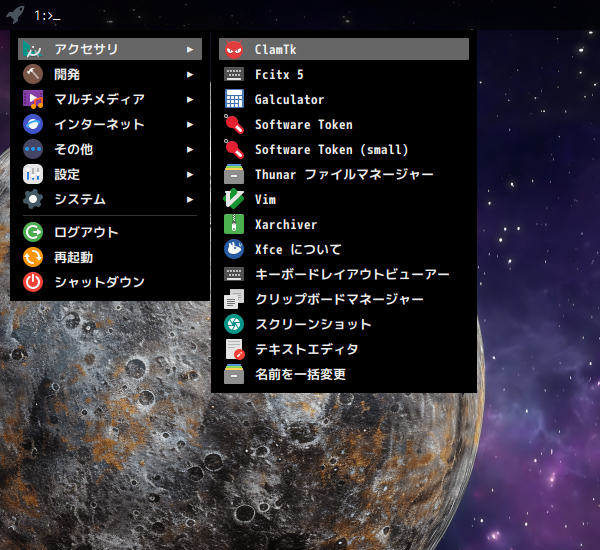Click the Xarchiver zipper icon
The image size is (600, 550).
234,224
